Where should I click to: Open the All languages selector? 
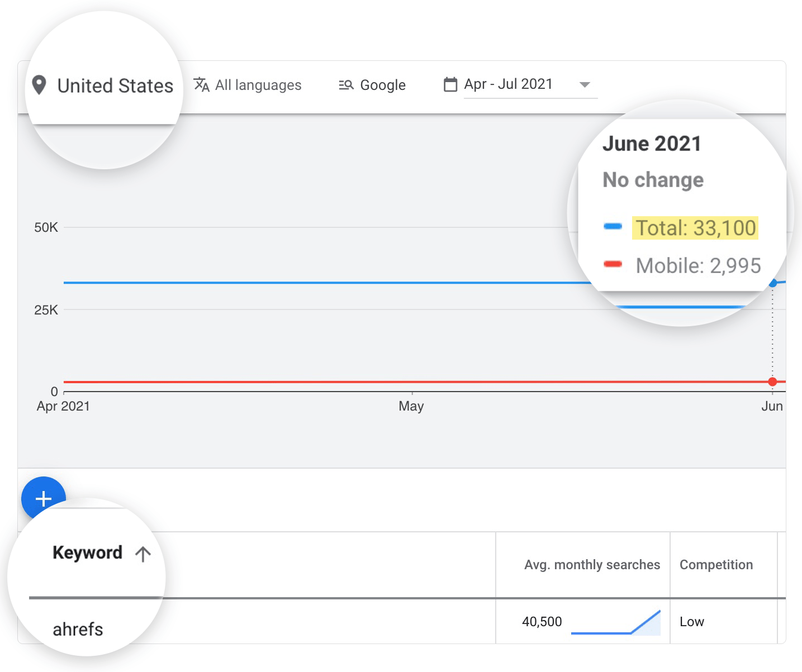258,85
